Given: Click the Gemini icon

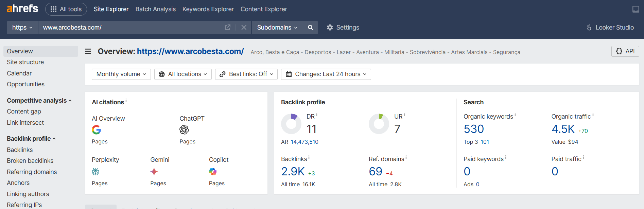Looking at the screenshot, I should pos(154,172).
